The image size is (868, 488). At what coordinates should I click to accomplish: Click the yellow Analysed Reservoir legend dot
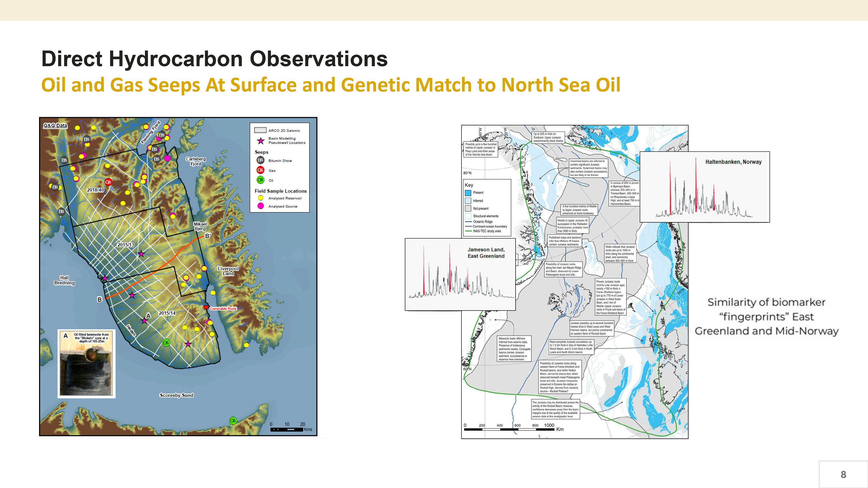coord(260,198)
